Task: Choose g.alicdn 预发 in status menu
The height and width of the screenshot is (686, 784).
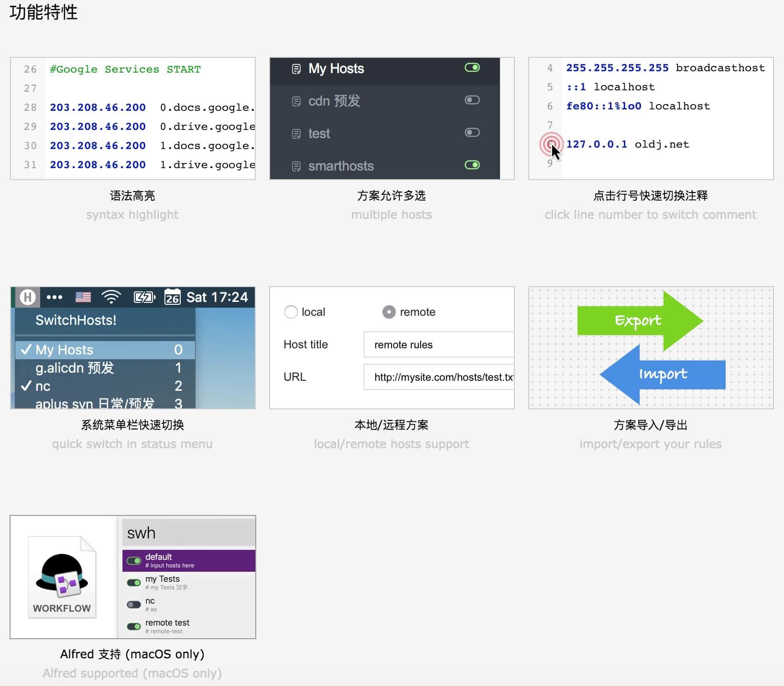Action: click(x=105, y=368)
